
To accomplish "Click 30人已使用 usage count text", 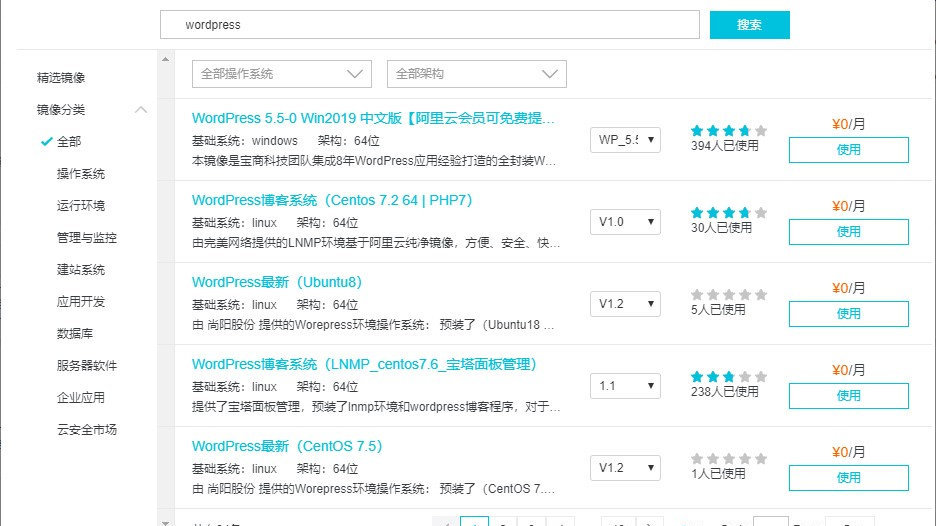I will 721,227.
